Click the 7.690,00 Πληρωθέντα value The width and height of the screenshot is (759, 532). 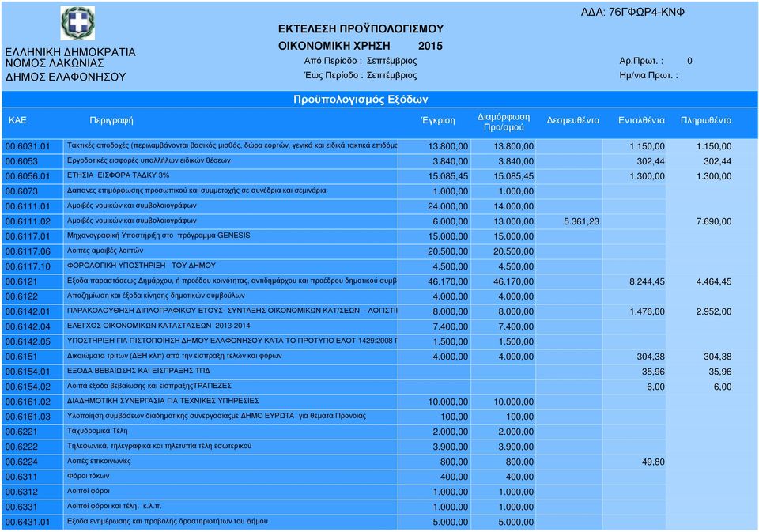(714, 221)
